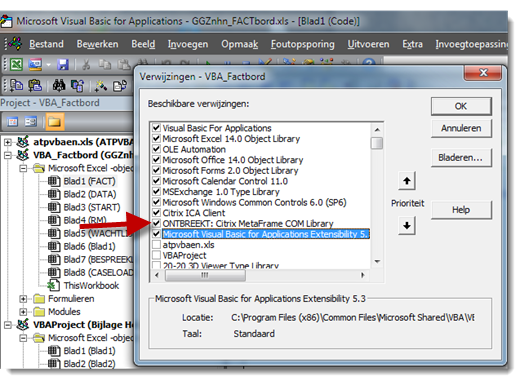Open the View Microsoft Excel toolbar icon
Viewport: 520px width, 381px height.
point(16,64)
